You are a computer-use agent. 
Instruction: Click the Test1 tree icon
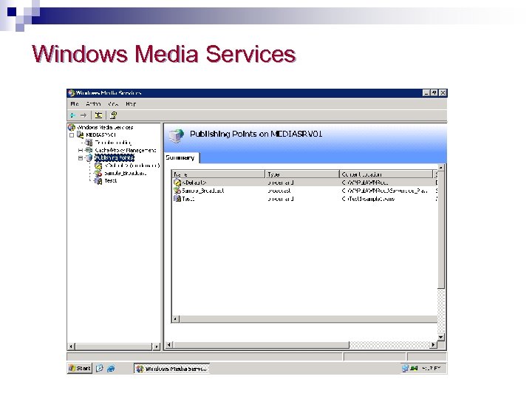click(x=98, y=181)
